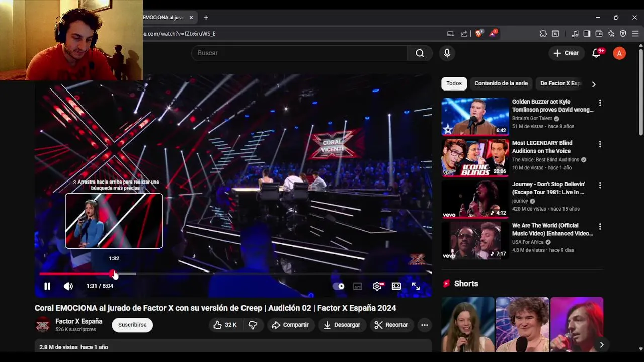The width and height of the screenshot is (644, 362).
Task: Open options menu for Journey video
Action: 600,185
